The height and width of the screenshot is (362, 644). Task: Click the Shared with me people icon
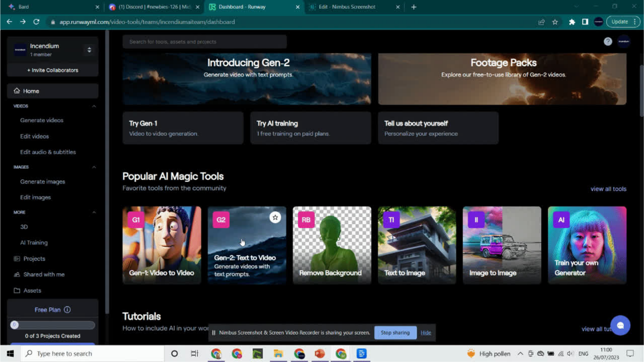pos(17,275)
